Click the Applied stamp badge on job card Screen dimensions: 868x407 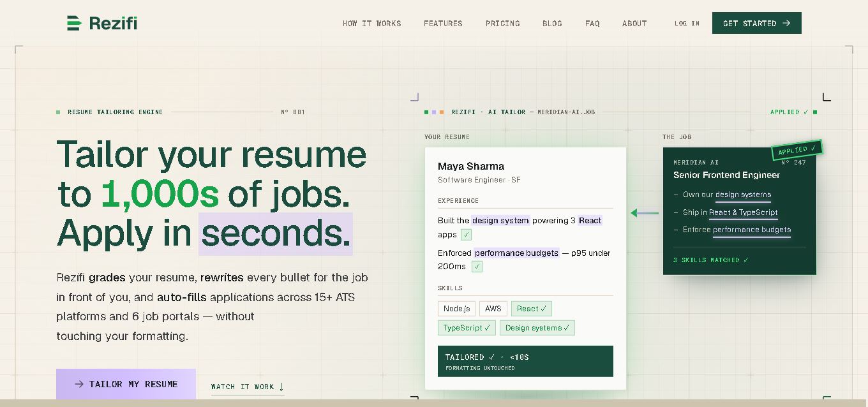click(x=797, y=150)
